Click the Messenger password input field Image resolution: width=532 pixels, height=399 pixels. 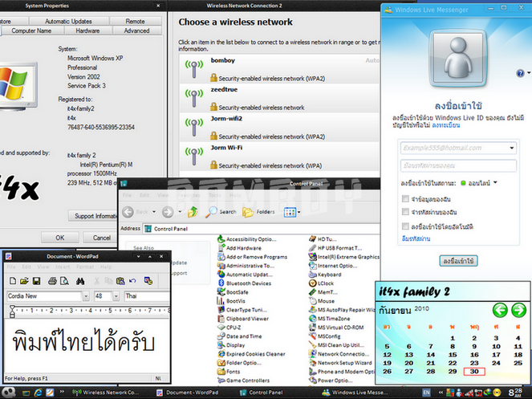pyautogui.click(x=458, y=165)
